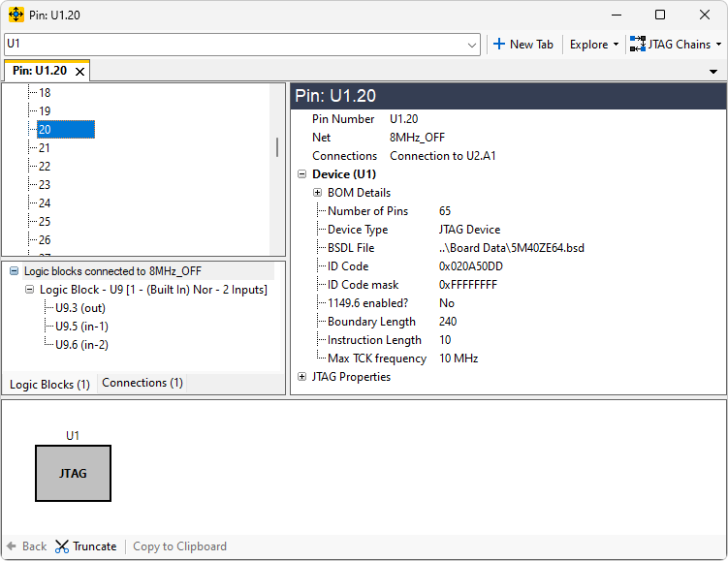The width and height of the screenshot is (728, 561).
Task: Click the U1 device name input field
Action: 233,45
